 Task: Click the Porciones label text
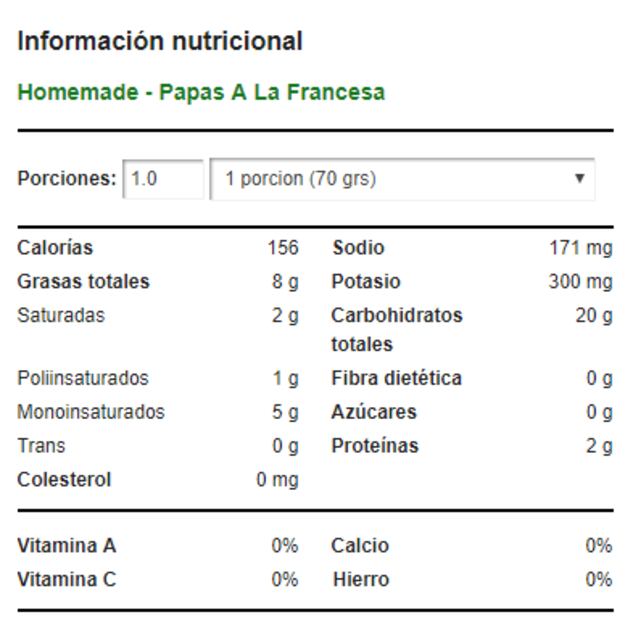coord(67,179)
